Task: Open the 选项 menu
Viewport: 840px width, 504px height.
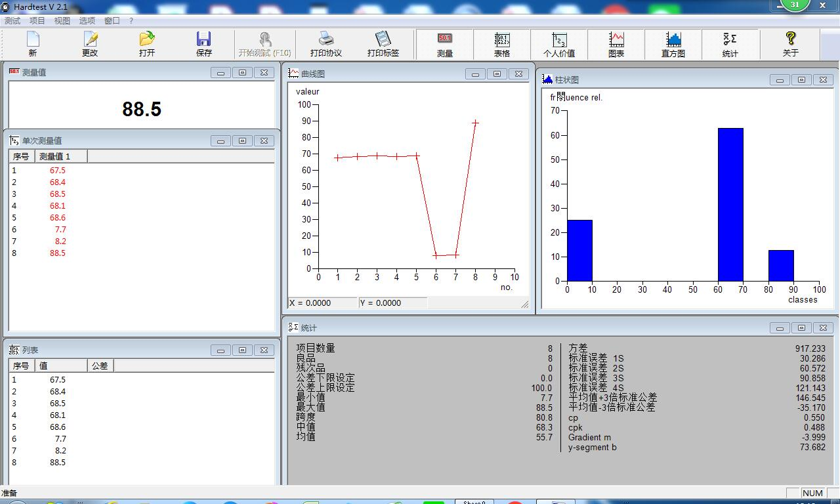Action: click(x=87, y=20)
